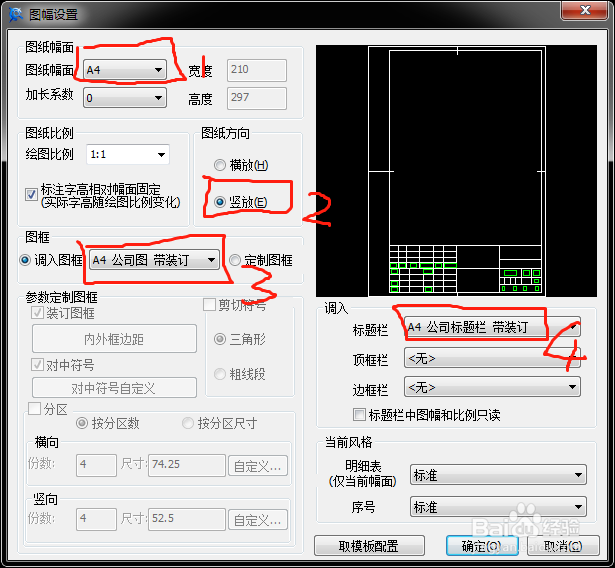This screenshot has width=615, height=568.
Task: Click the 对中符号自定义 button
Action: (x=114, y=388)
